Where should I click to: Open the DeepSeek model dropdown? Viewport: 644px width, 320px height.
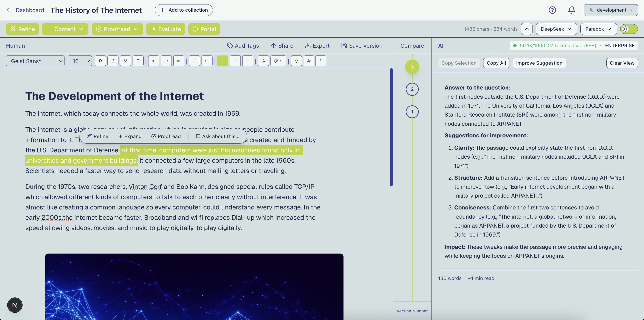(x=556, y=29)
